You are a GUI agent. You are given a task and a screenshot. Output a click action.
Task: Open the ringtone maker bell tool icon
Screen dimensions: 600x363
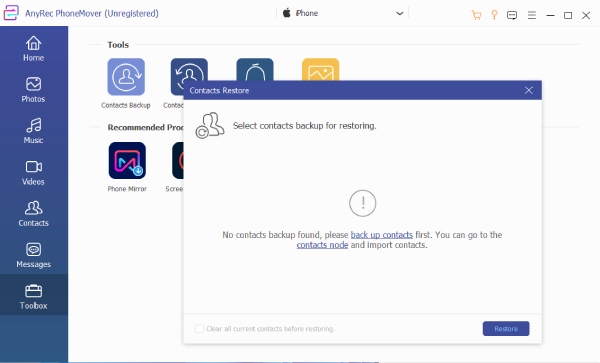[255, 70]
